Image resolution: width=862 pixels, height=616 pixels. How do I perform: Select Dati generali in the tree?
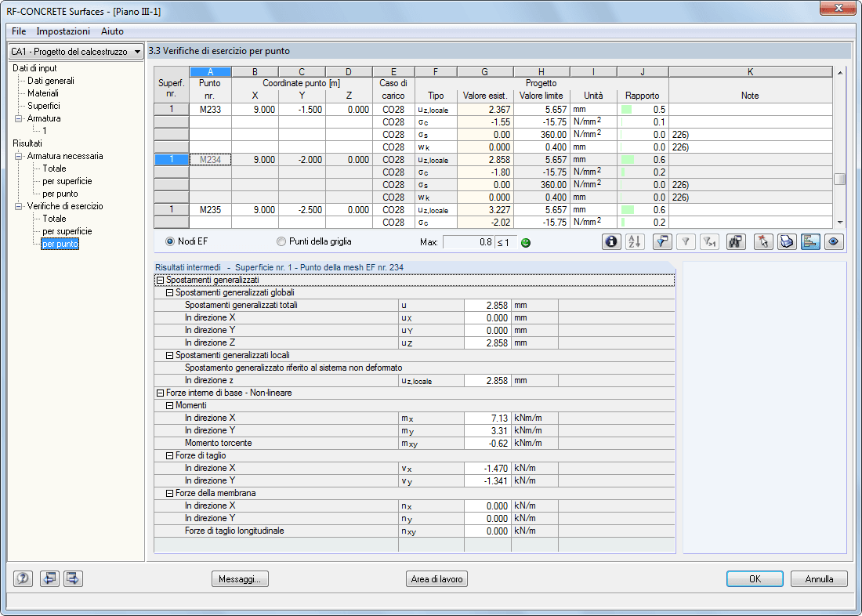[x=51, y=81]
